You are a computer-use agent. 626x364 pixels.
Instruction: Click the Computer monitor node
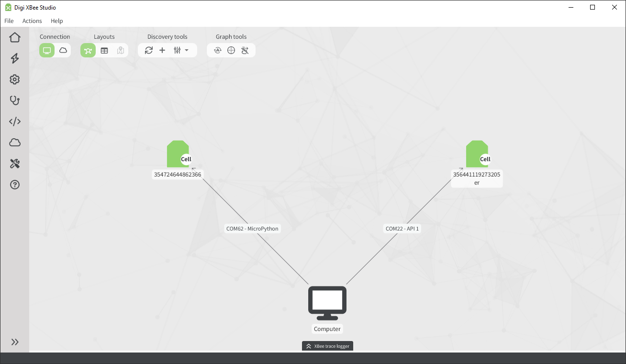click(x=327, y=303)
